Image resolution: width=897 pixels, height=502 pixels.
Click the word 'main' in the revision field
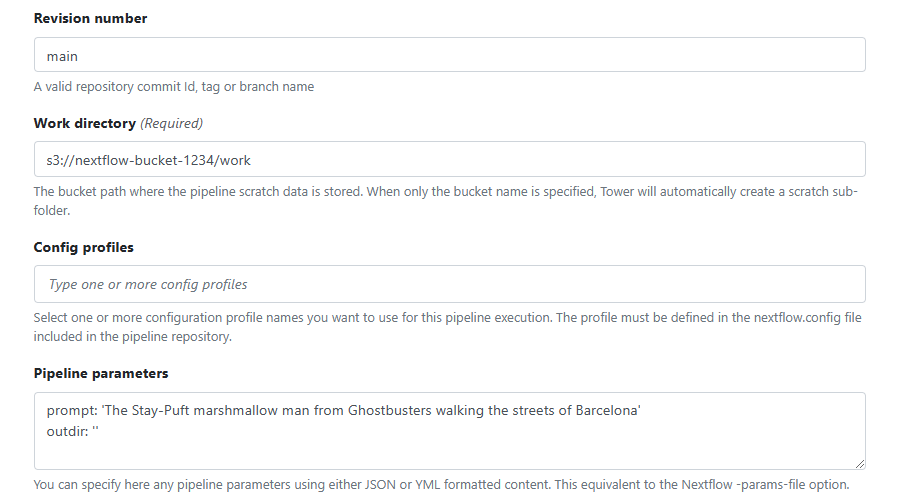(62, 56)
